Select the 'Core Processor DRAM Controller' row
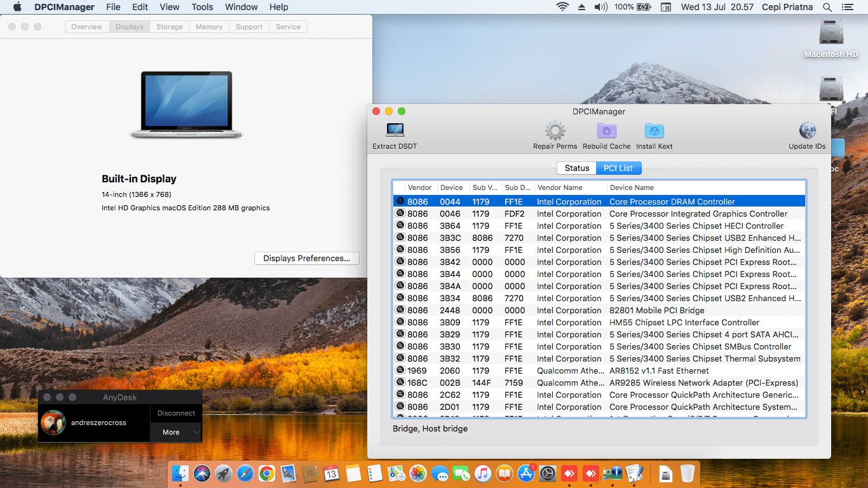Viewport: 868px width, 488px height. (599, 201)
